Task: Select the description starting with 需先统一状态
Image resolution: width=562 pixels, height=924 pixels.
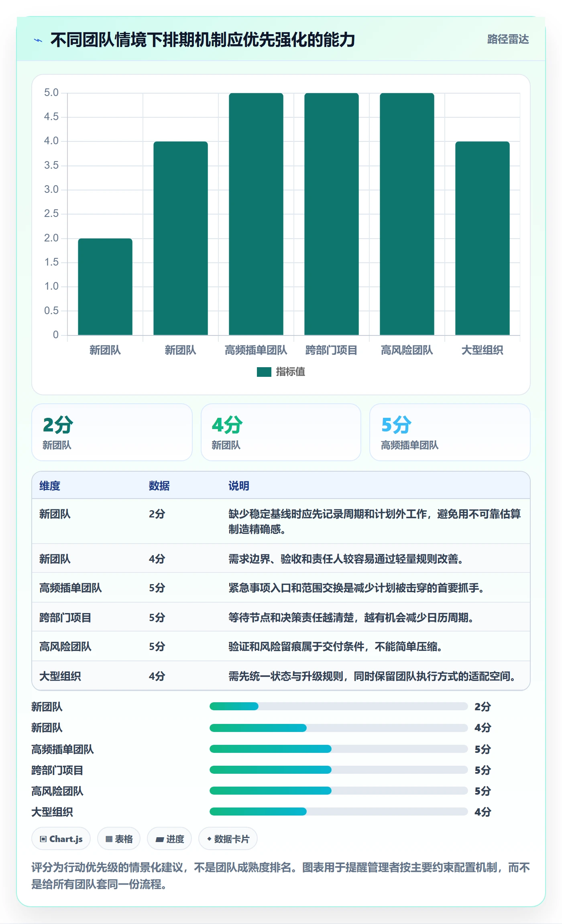Action: [372, 676]
